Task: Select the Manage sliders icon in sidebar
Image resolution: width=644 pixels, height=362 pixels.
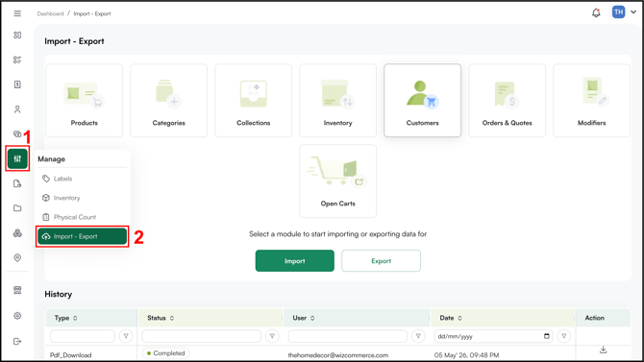Action: (17, 158)
